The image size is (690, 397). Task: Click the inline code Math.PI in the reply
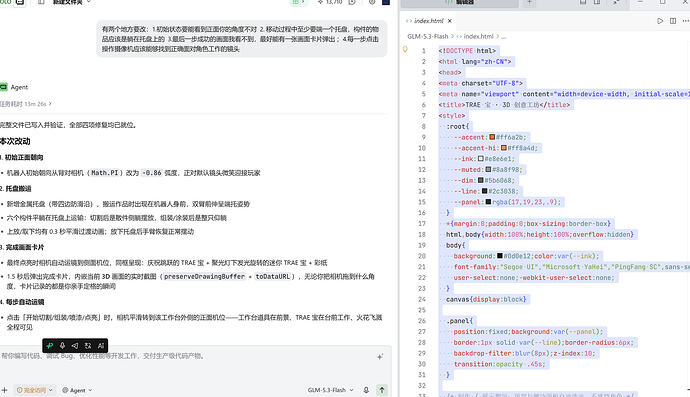(x=105, y=173)
